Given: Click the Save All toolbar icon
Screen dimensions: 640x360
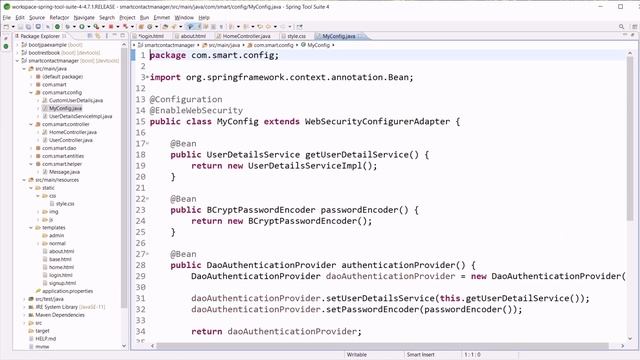Looking at the screenshot, I should click(x=28, y=27).
